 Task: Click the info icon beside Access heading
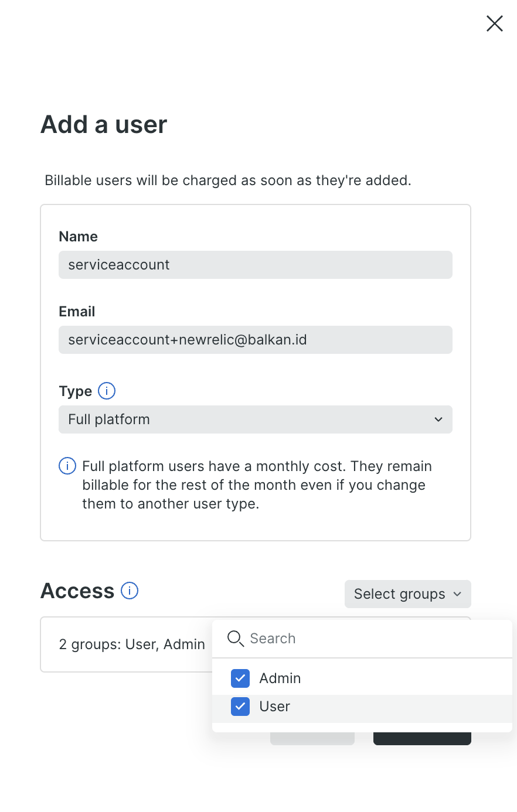click(130, 591)
